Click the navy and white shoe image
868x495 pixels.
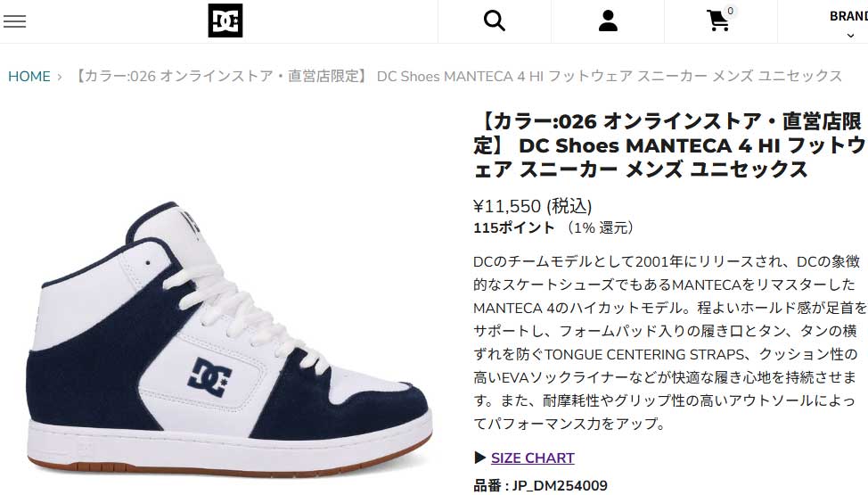point(229,339)
